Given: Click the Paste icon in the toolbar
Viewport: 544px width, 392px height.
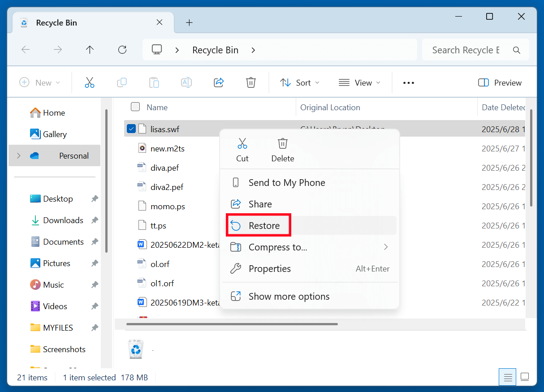Looking at the screenshot, I should click(x=154, y=82).
